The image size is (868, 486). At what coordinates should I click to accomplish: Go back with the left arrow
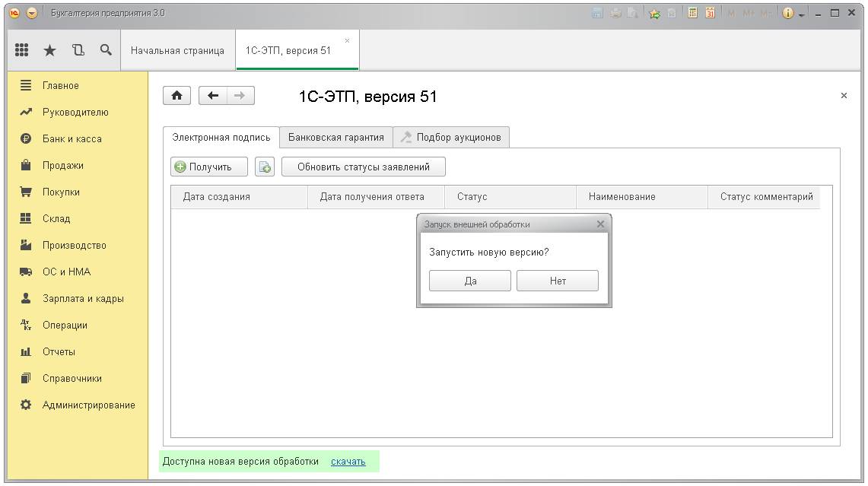point(212,96)
